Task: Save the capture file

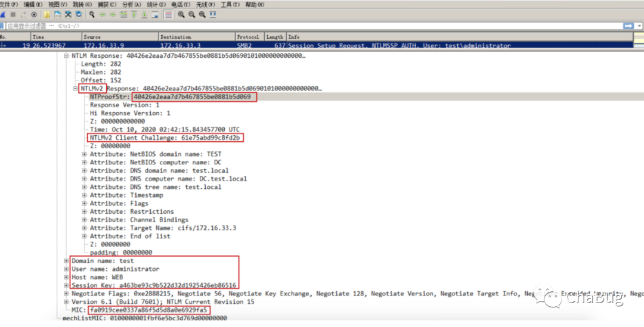Action: click(x=57, y=15)
